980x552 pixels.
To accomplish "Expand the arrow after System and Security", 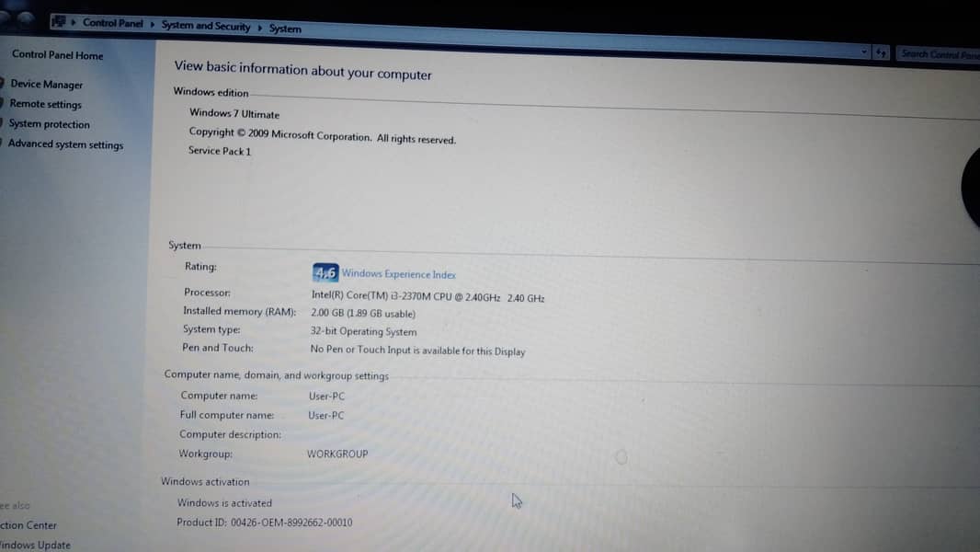I will 260,28.
